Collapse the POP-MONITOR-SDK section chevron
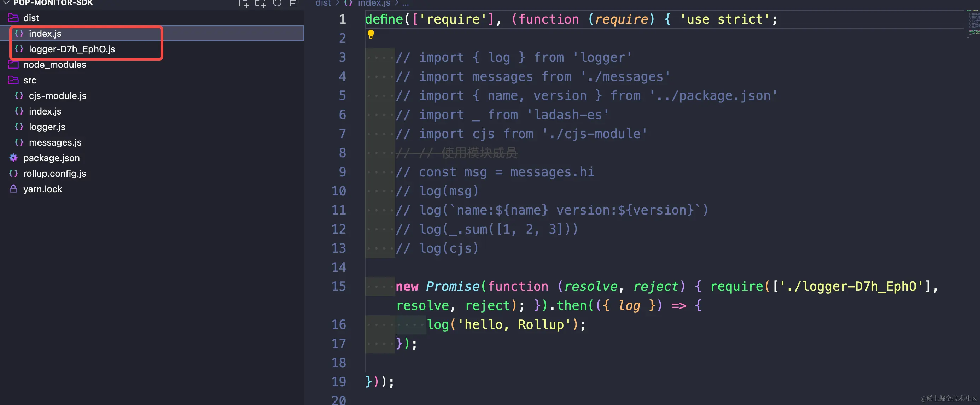This screenshot has height=405, width=980. [6, 3]
